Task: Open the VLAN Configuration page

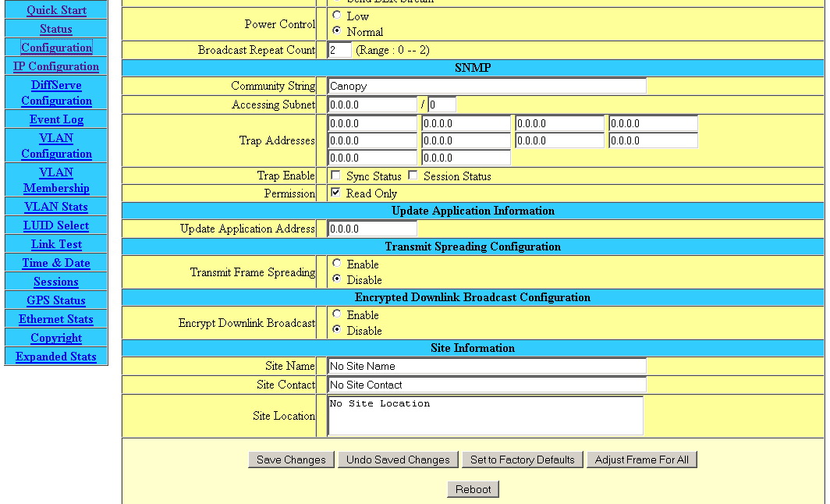Action: pyautogui.click(x=56, y=146)
